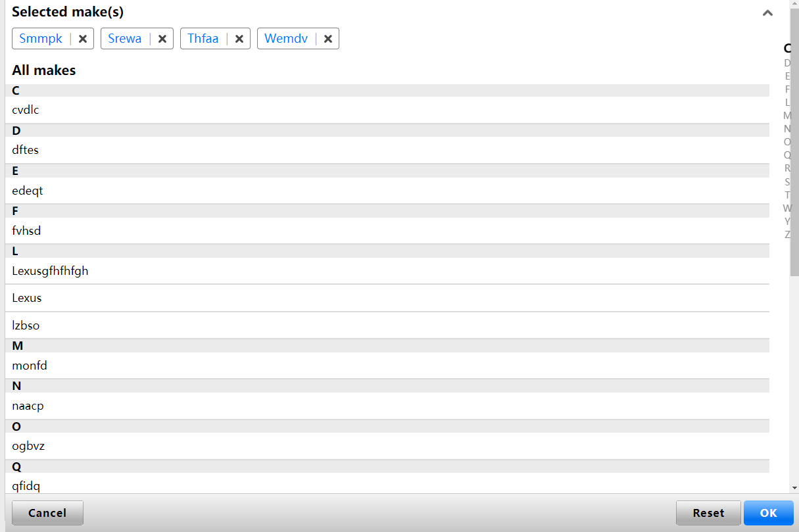799x532 pixels.
Task: Select the dftes make
Action: pyautogui.click(x=387, y=150)
